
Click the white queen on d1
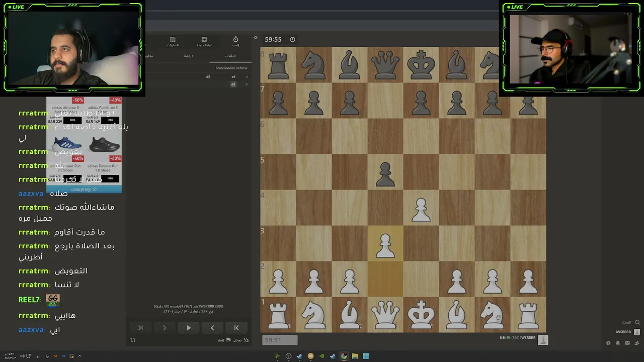[385, 315]
